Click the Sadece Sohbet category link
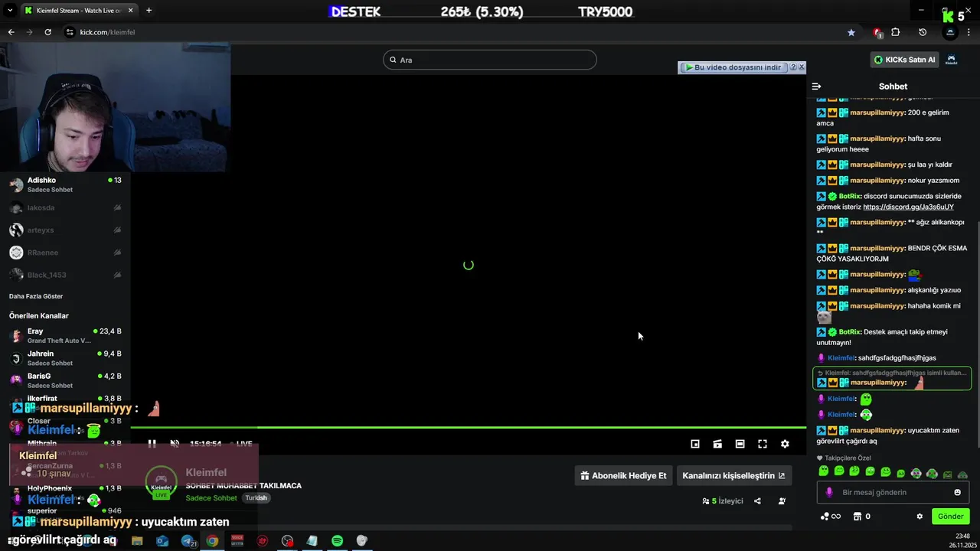This screenshot has width=980, height=551. click(x=211, y=498)
